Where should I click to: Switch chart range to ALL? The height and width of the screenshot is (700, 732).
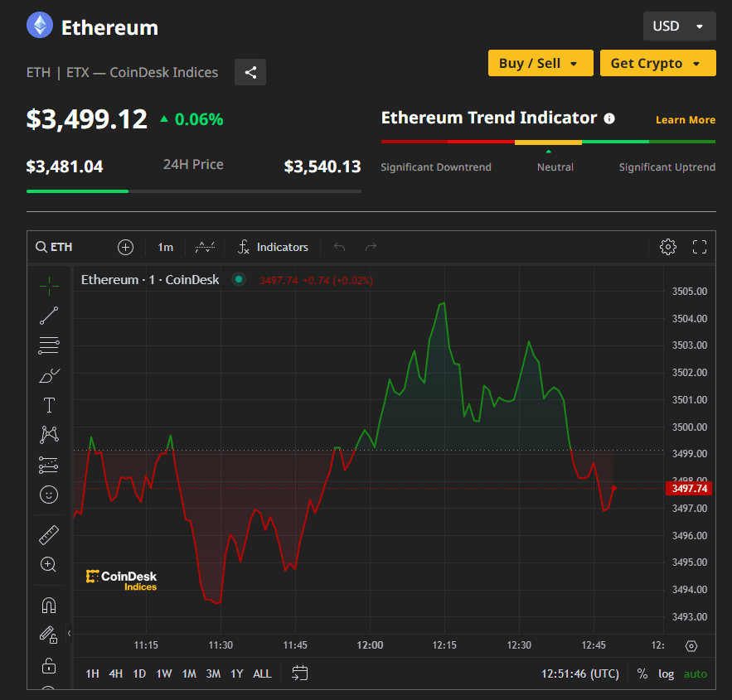click(262, 673)
